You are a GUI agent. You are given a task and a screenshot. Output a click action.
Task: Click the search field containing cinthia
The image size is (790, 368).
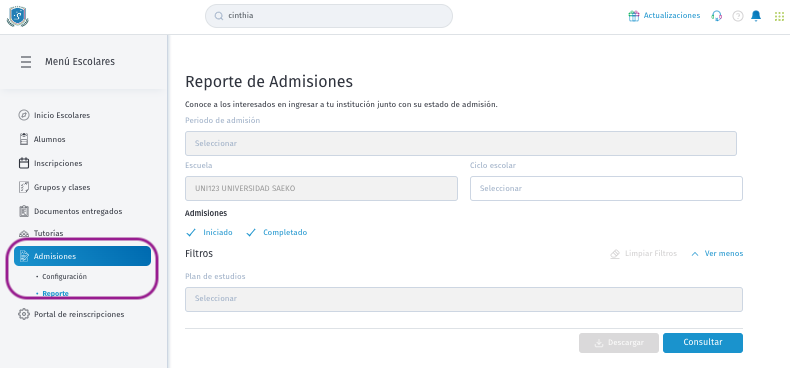coord(328,16)
